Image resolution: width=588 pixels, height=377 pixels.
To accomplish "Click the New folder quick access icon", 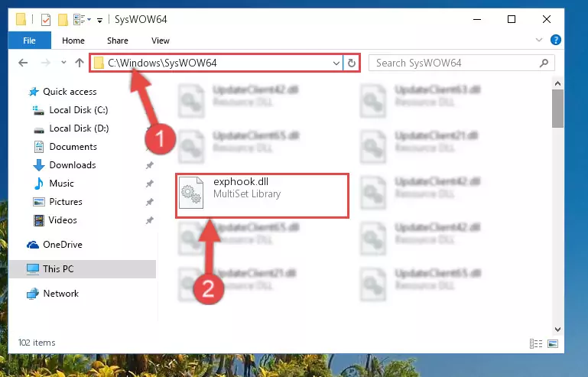I will click(63, 20).
